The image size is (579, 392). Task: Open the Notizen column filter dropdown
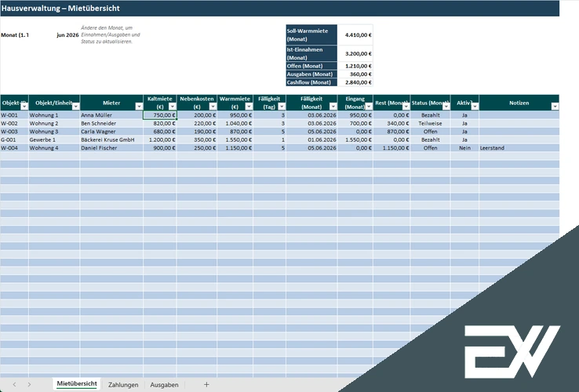pos(555,107)
